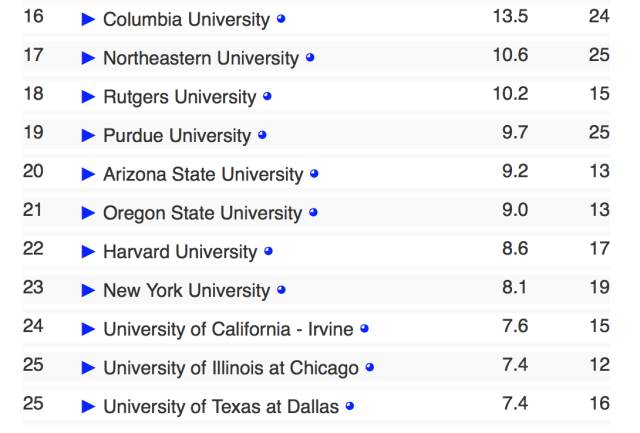
Task: Click blue dot icon beside UC Irvine
Action: tap(364, 328)
